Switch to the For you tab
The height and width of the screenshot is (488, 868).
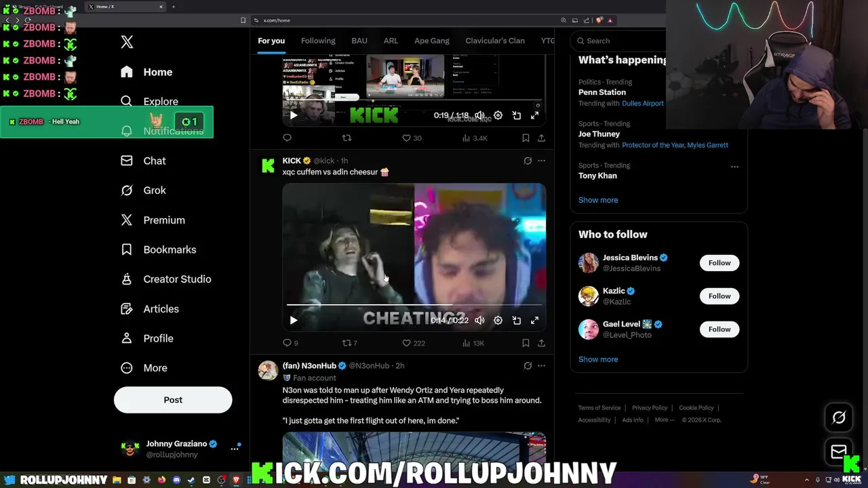pos(271,41)
